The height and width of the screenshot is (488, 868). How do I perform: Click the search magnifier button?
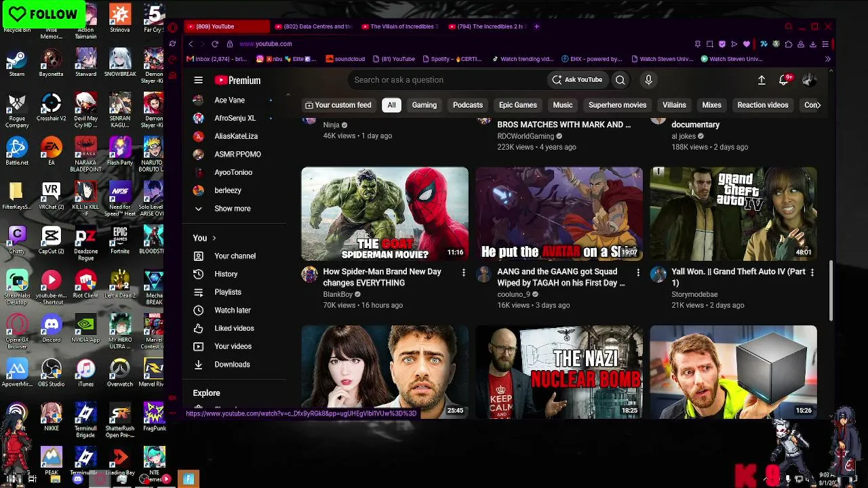point(620,80)
